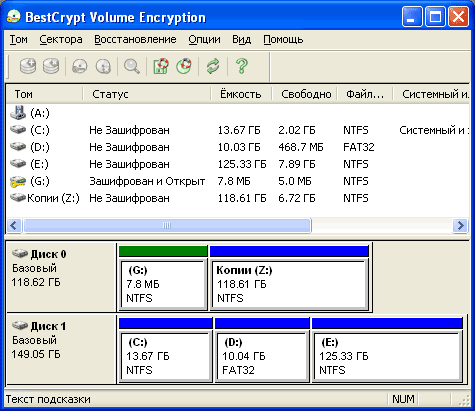Click the '7.89 ГБ' free space value
Image resolution: width=475 pixels, height=411 pixels.
click(297, 164)
